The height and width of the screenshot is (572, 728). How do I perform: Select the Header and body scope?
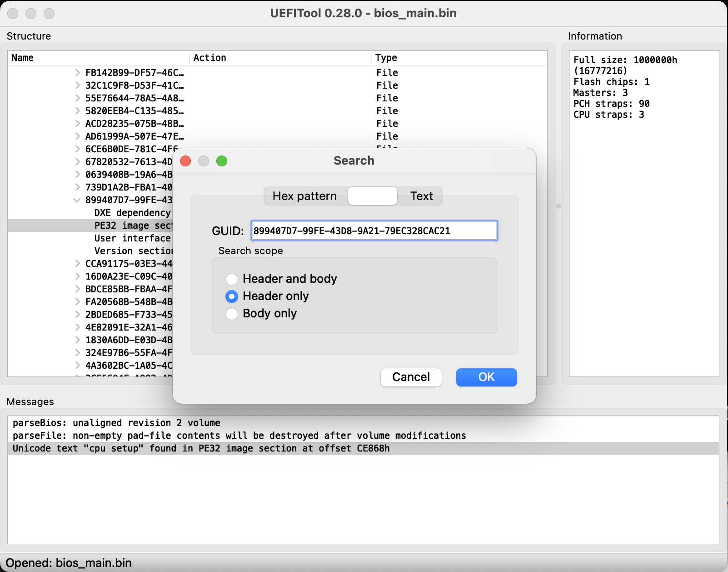coord(282,279)
